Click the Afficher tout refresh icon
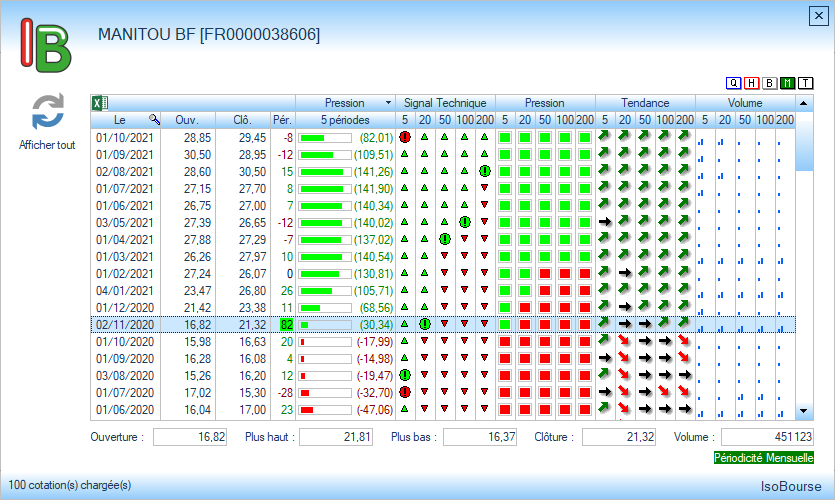The height and width of the screenshot is (500, 835). [x=47, y=112]
